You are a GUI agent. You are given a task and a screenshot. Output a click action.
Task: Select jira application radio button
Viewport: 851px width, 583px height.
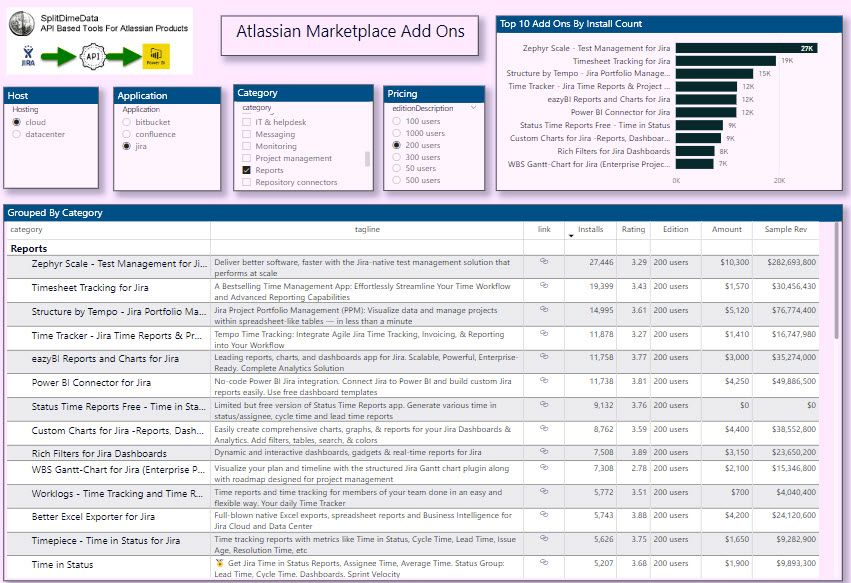coord(126,146)
